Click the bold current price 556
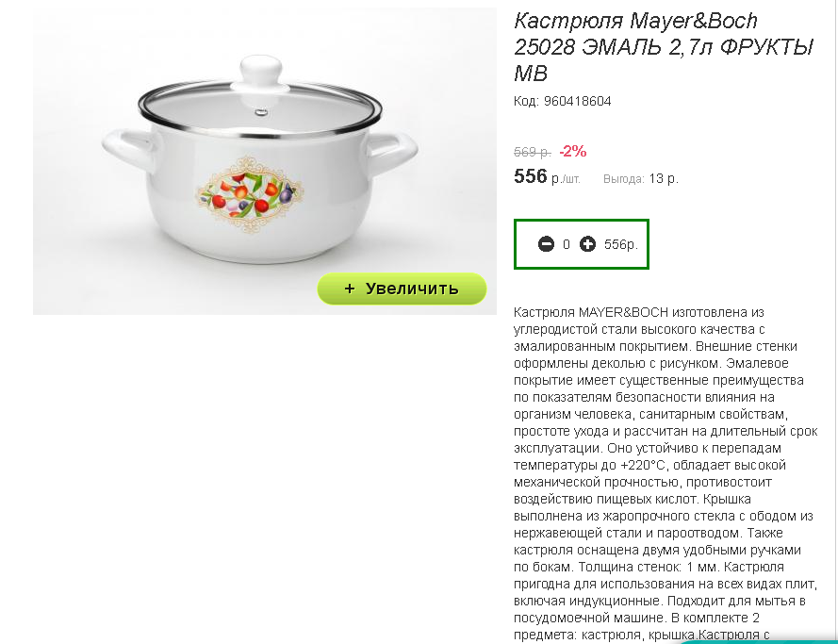The image size is (838, 644). pyautogui.click(x=530, y=176)
